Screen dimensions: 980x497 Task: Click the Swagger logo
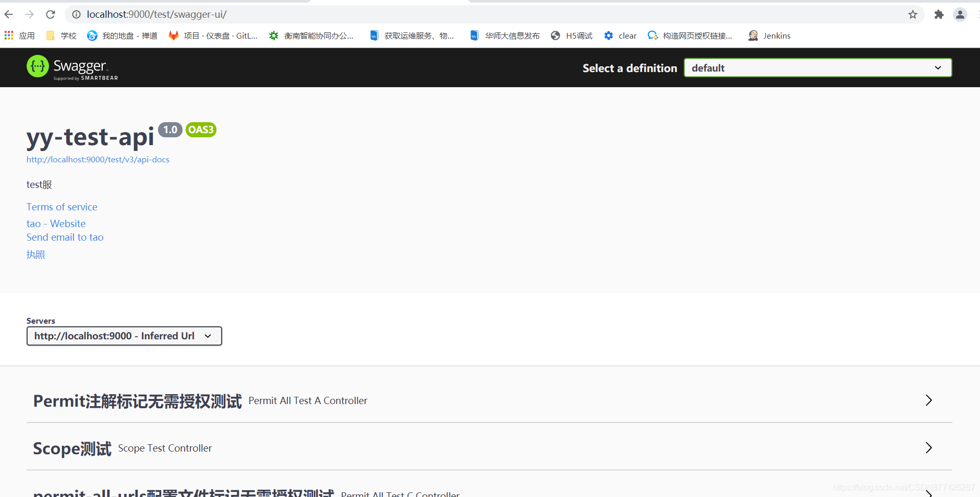[x=72, y=67]
